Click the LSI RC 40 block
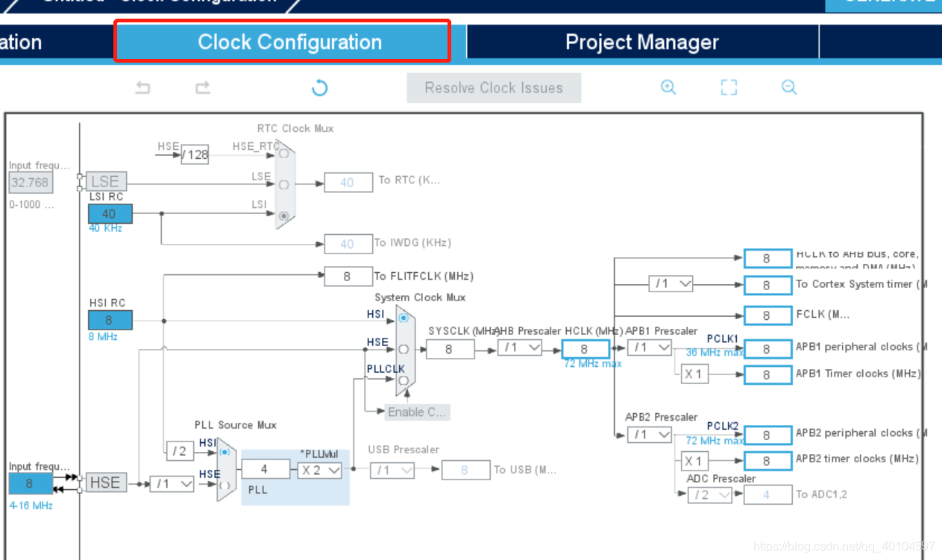942x560 pixels. [110, 213]
